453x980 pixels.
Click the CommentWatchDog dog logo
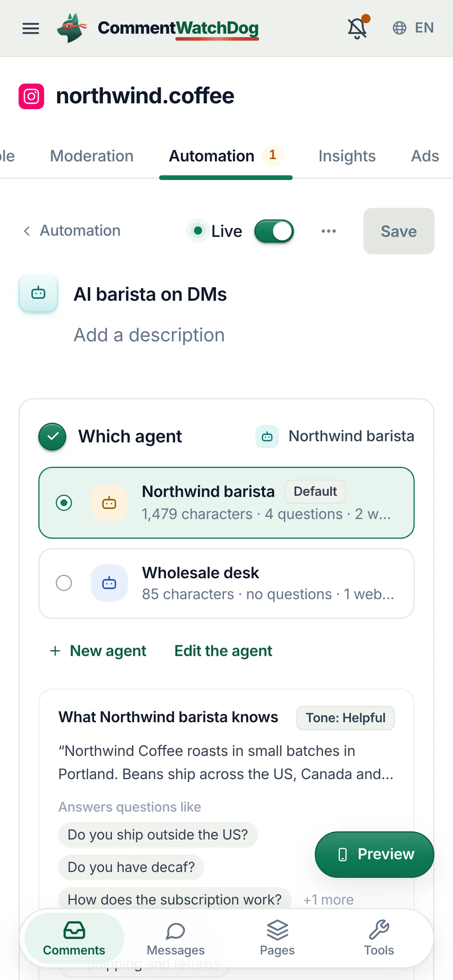tap(72, 28)
